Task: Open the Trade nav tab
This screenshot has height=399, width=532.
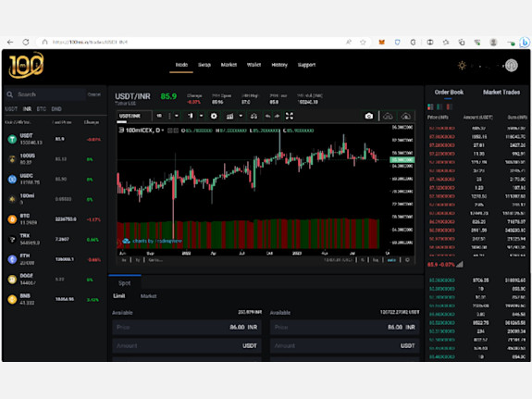Action: click(x=181, y=65)
